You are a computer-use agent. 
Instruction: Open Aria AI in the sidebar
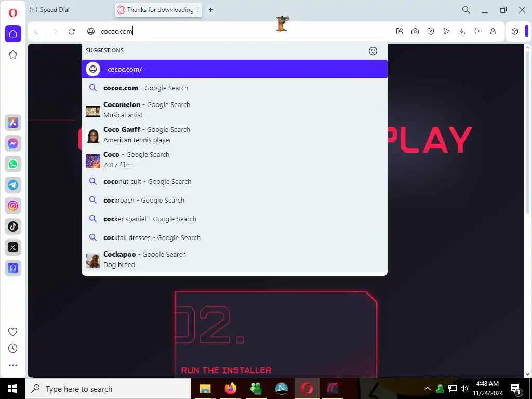tap(13, 123)
